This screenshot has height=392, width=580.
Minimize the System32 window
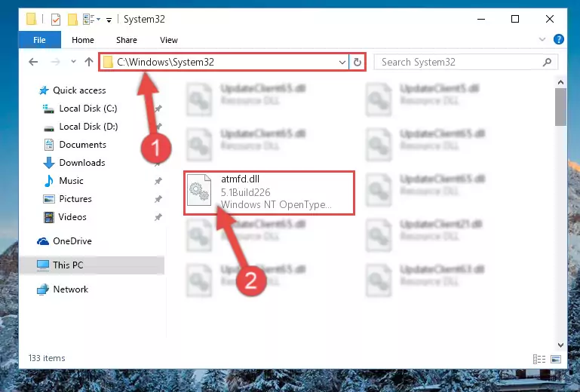point(481,19)
